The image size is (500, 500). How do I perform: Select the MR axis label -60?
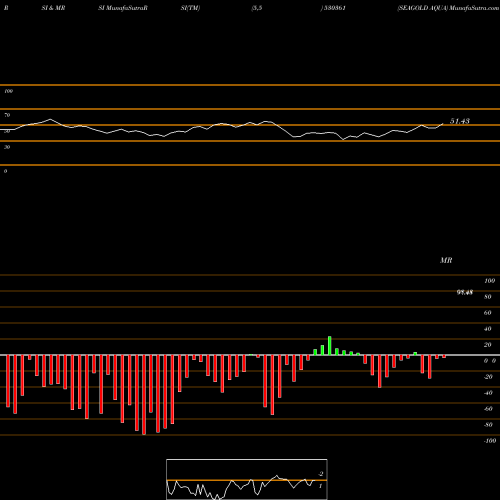pyautogui.click(x=488, y=409)
